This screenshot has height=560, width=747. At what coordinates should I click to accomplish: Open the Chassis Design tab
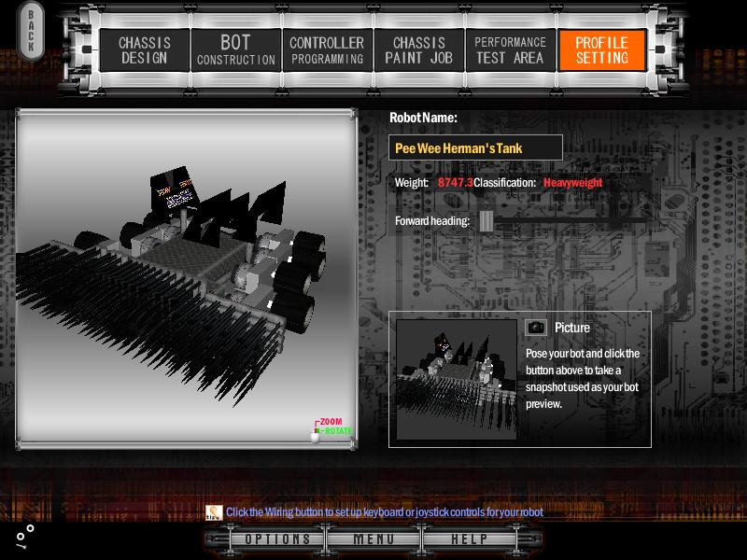click(145, 50)
